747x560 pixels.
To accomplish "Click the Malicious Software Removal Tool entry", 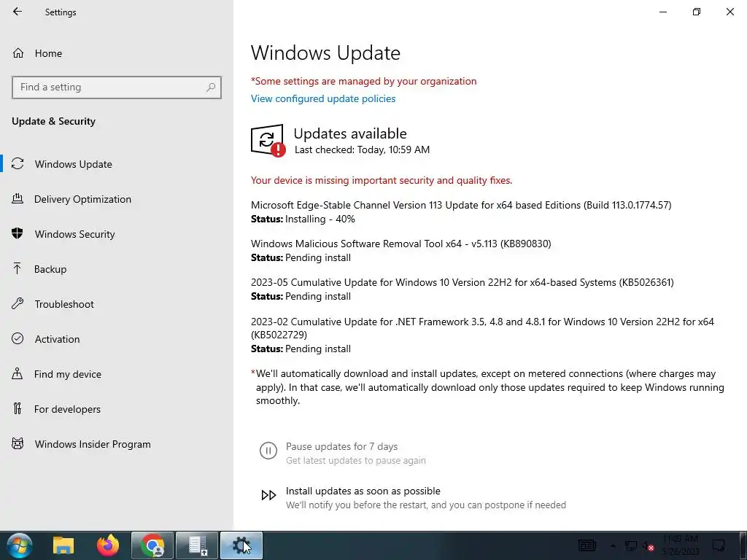I will point(401,244).
